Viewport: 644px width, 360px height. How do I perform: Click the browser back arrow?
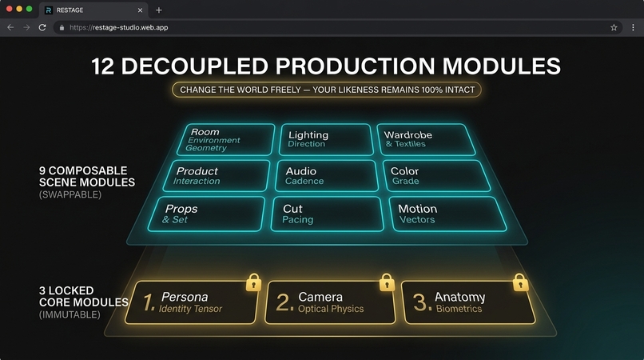10,27
